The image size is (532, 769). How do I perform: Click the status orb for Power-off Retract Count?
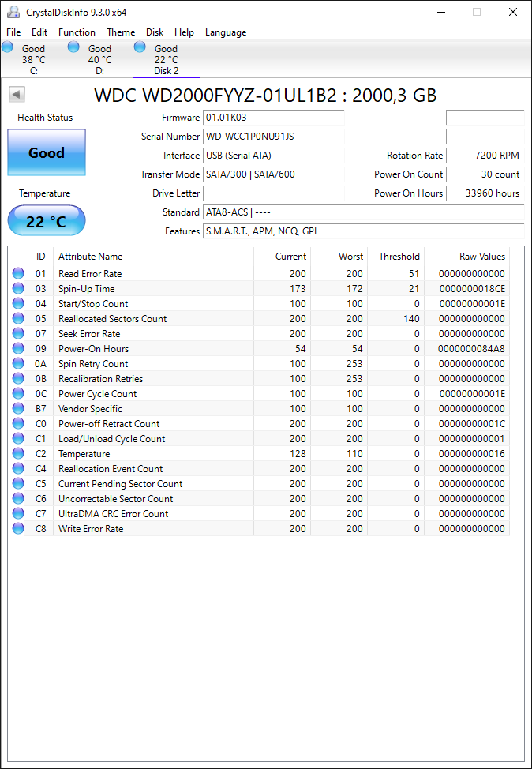coord(18,423)
